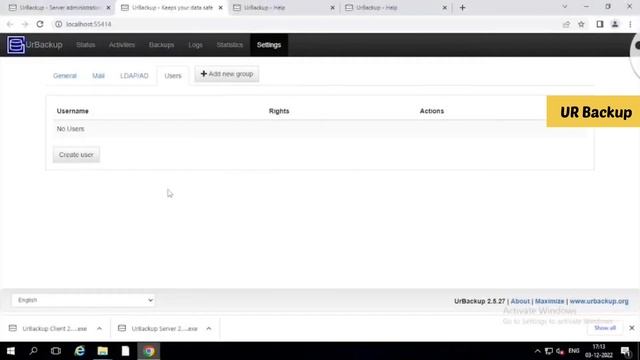The width and height of the screenshot is (640, 360).
Task: Reload the current page
Action: tap(40, 24)
